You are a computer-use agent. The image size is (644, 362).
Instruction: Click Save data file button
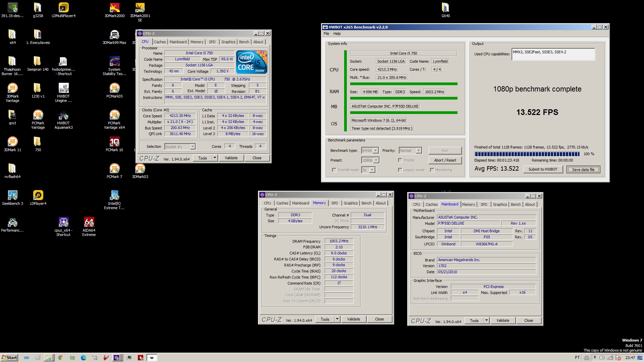[583, 169]
